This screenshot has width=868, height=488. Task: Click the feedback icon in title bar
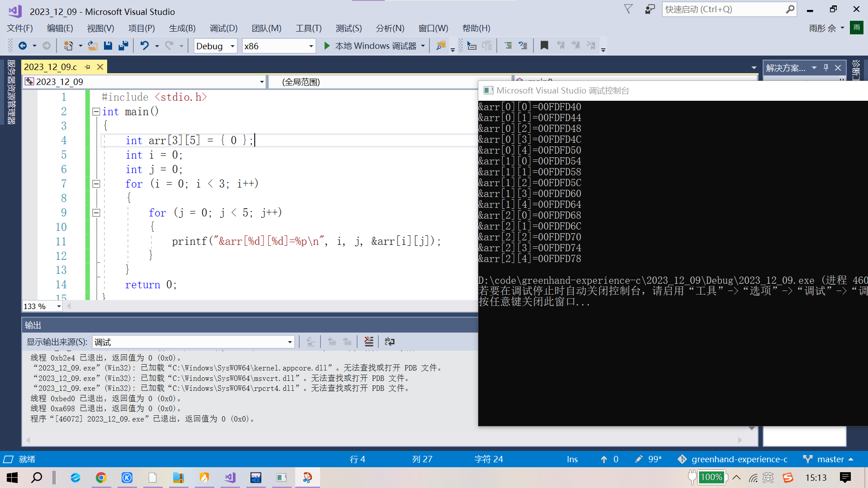point(650,9)
